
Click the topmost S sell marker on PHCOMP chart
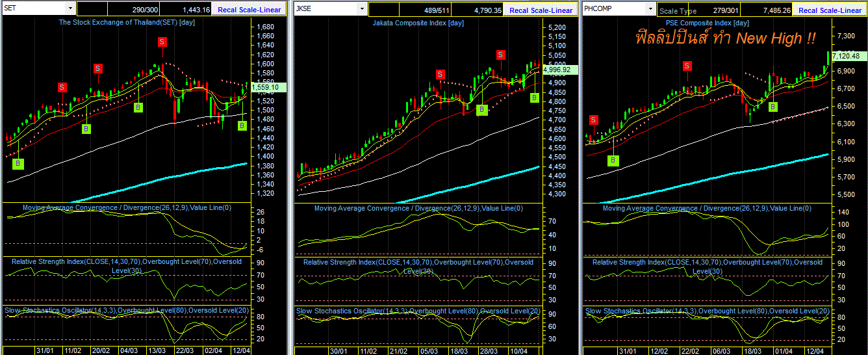pos(687,65)
